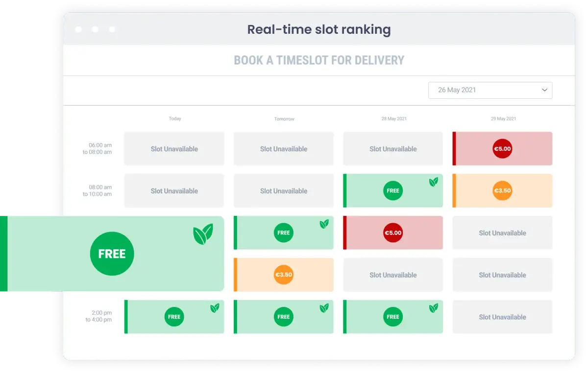
Task: Select Tomorrow's FREE 2:00 pm to 4:00 pm slot
Action: pyautogui.click(x=284, y=317)
